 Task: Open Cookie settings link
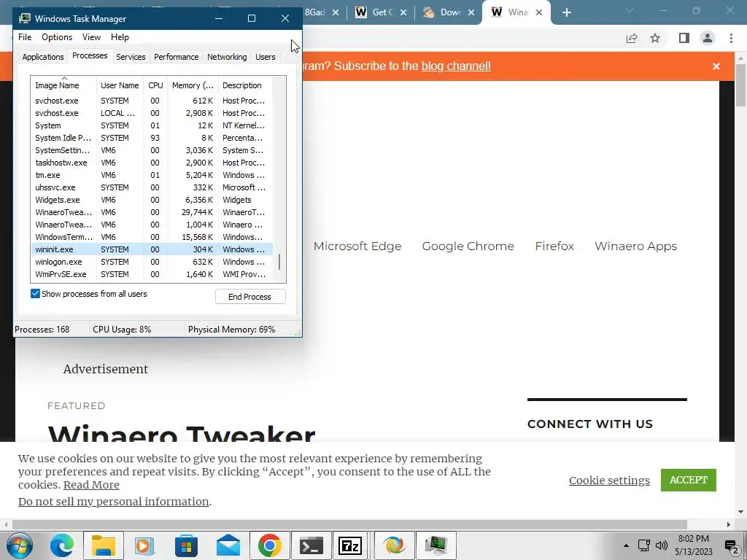pyautogui.click(x=609, y=481)
